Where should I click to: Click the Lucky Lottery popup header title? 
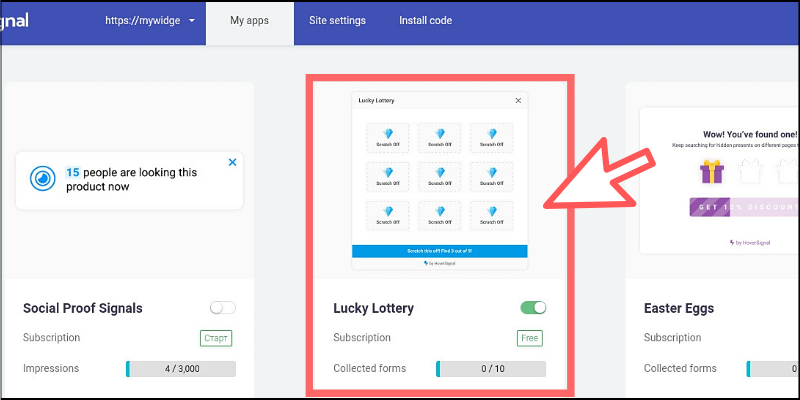(377, 101)
